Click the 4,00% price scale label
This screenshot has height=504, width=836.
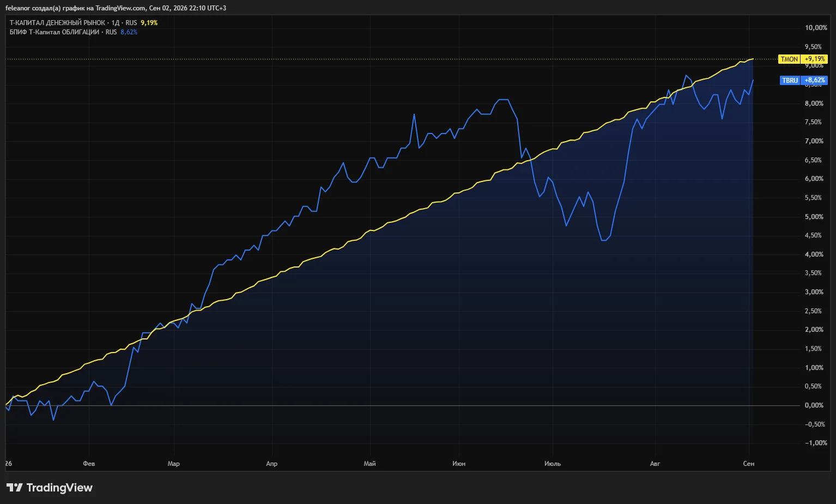(814, 254)
